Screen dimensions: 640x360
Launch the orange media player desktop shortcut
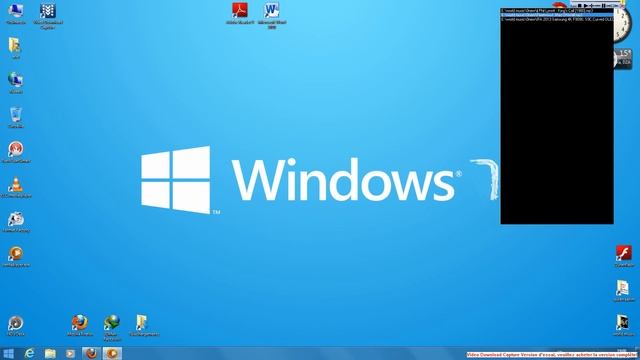(x=16, y=256)
